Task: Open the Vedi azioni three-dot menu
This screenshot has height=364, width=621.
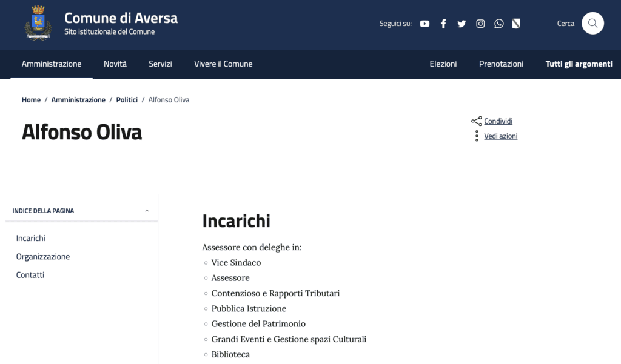Action: [477, 136]
